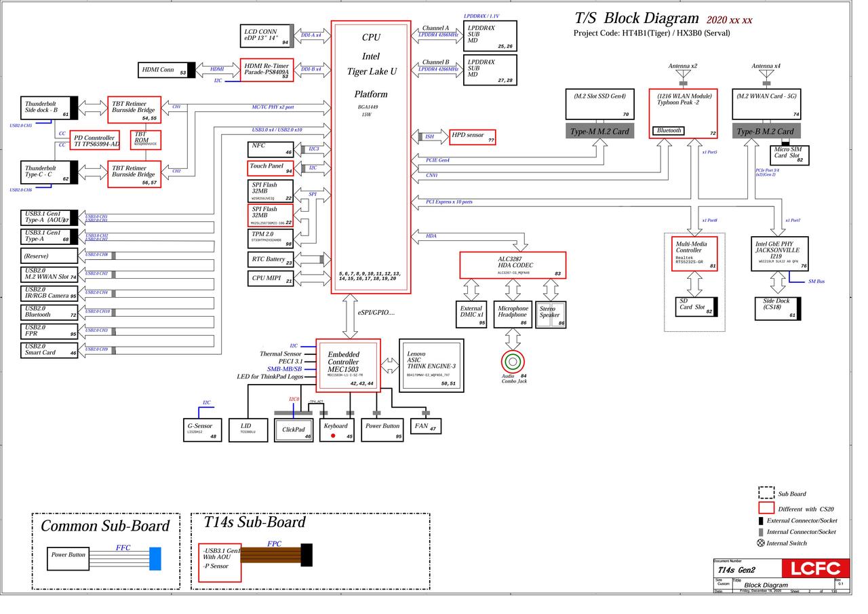This screenshot has width=868, height=614.
Task: Click the TPM 2.0 block
Action: (271, 238)
